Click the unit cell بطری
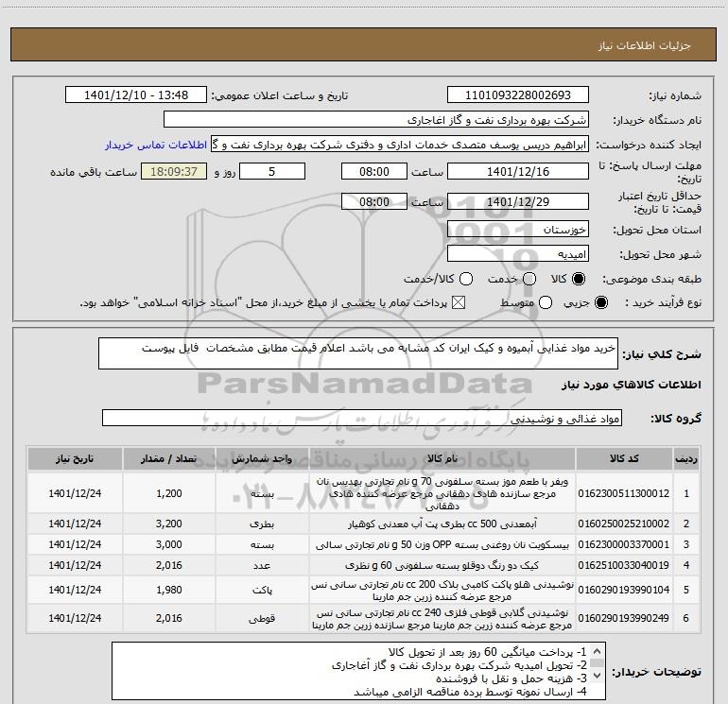 262,524
